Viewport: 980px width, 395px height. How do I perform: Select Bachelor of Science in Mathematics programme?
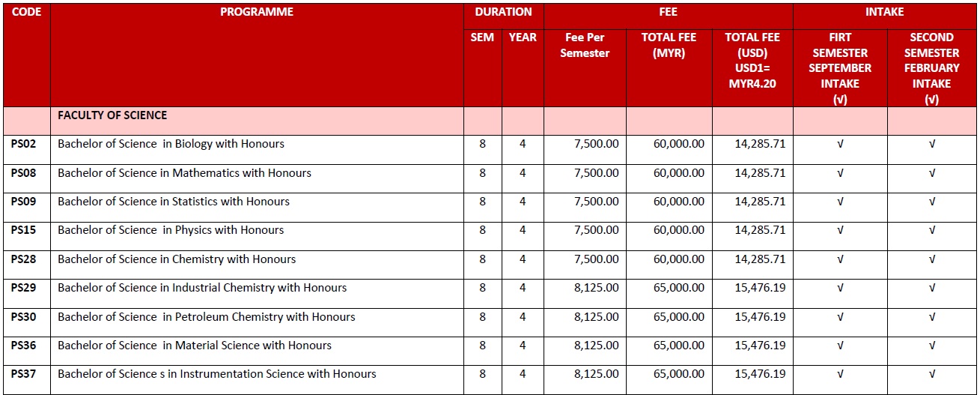tap(184, 173)
